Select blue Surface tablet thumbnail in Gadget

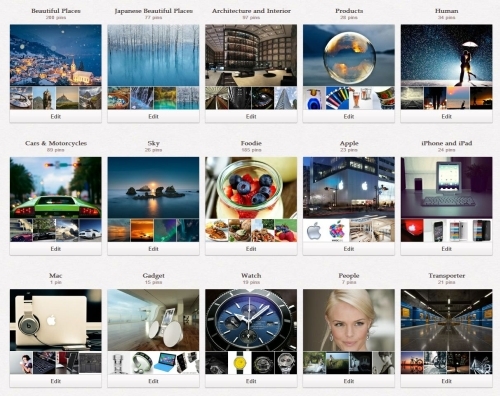coord(165,363)
